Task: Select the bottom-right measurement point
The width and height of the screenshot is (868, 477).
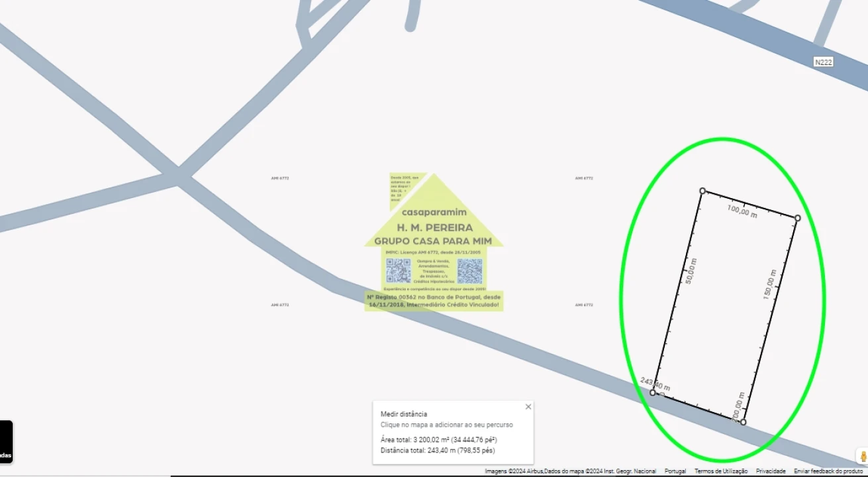Action: tap(743, 422)
